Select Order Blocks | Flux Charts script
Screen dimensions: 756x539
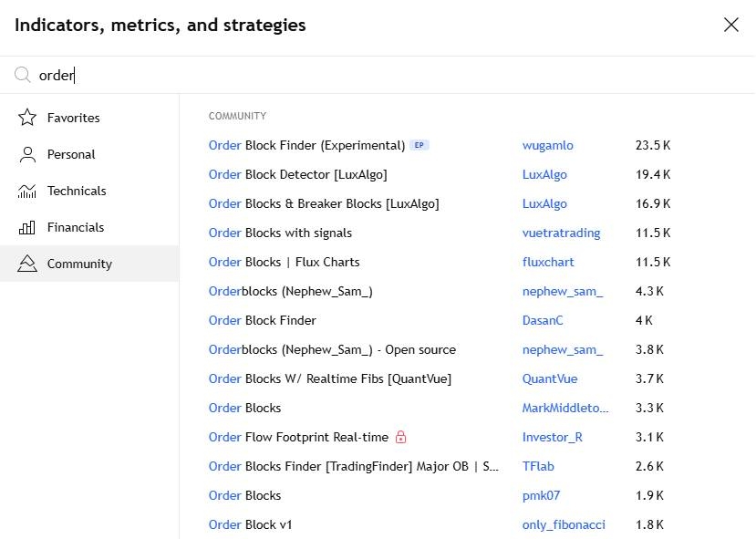coord(285,262)
